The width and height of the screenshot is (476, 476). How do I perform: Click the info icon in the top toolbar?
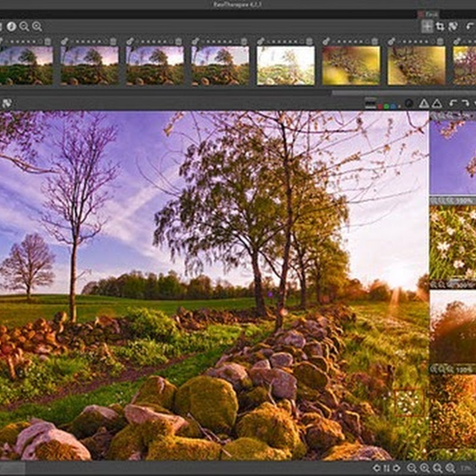tap(11, 26)
